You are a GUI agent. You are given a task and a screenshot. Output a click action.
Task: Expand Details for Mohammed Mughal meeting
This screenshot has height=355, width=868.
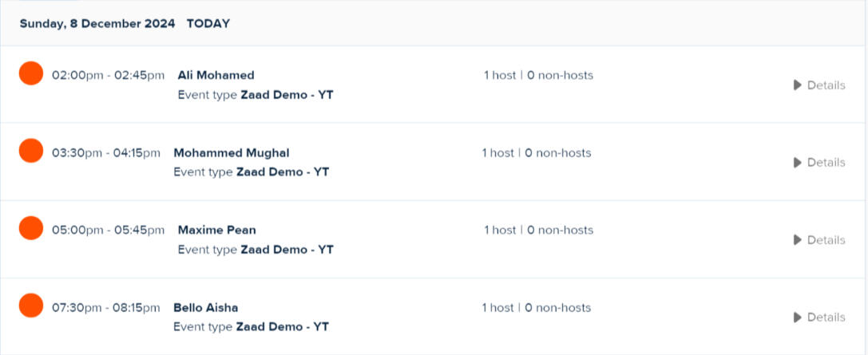(x=819, y=163)
